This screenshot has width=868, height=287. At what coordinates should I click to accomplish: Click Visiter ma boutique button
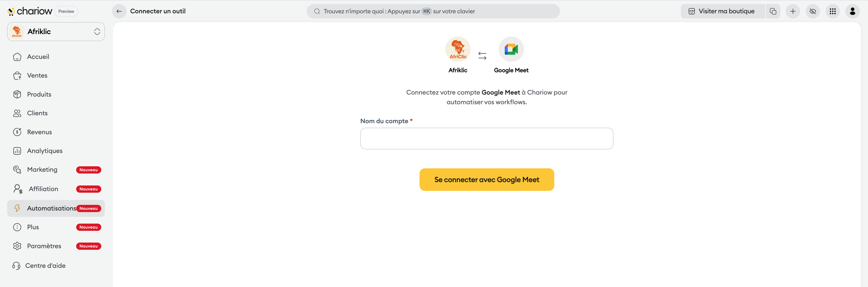pos(722,11)
